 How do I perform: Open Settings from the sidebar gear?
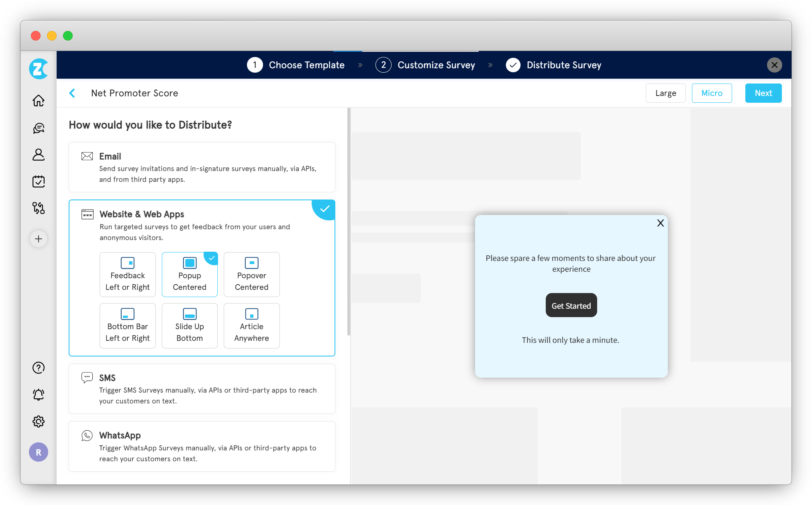38,422
